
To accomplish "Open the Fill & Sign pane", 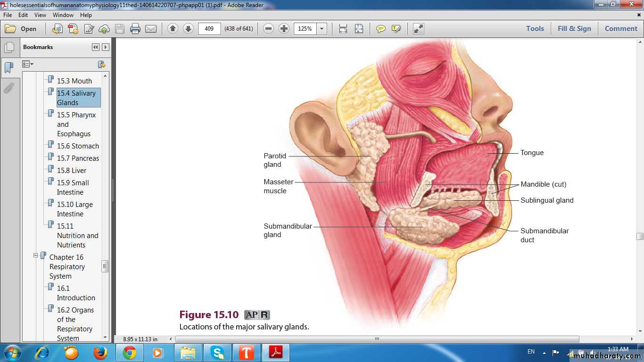I will [574, 29].
